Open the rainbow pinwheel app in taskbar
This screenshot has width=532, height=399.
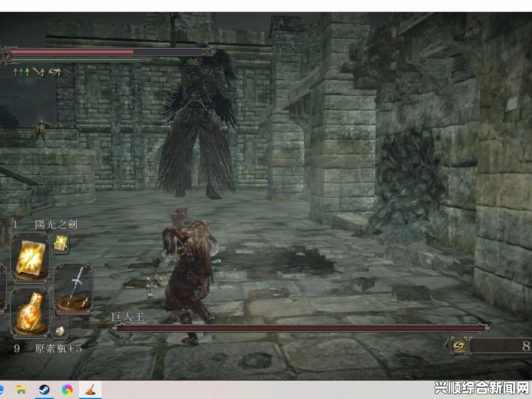coord(67,389)
